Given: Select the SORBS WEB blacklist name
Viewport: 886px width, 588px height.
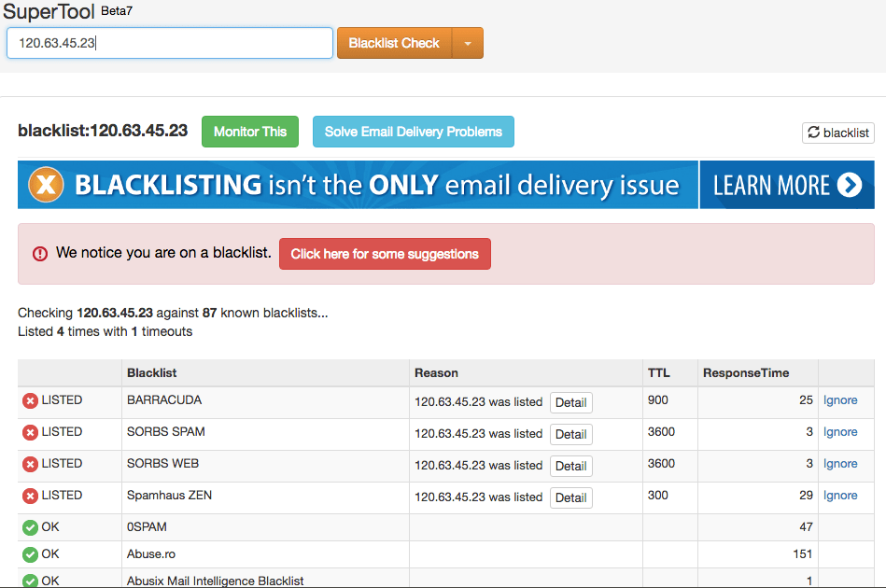Looking at the screenshot, I should [162, 463].
